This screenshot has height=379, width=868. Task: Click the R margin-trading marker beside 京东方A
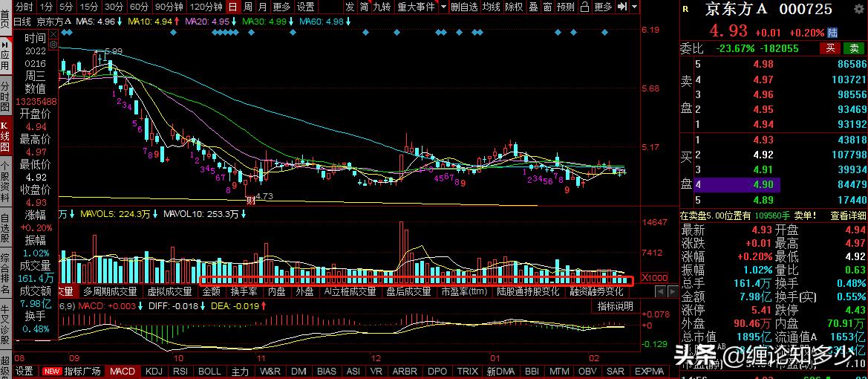click(685, 9)
